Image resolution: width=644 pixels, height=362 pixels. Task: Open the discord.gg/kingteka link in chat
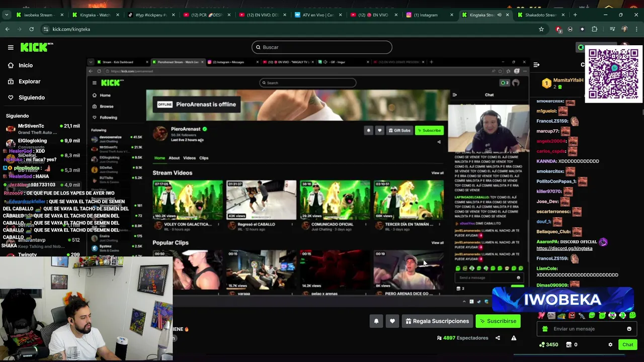point(564,248)
